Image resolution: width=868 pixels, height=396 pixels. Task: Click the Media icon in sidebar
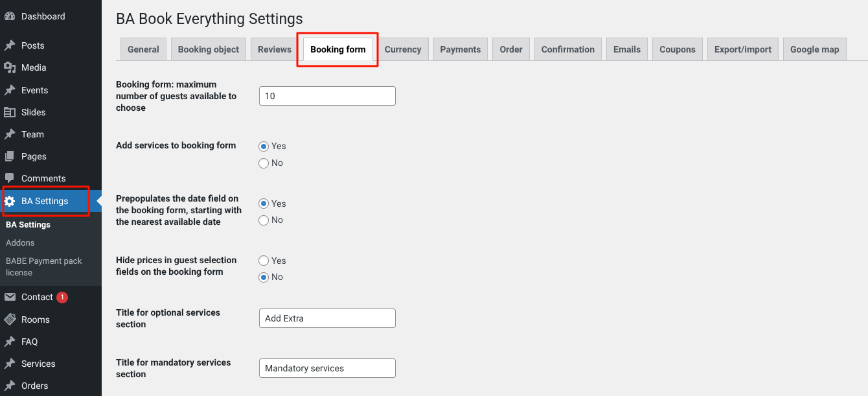tap(10, 67)
